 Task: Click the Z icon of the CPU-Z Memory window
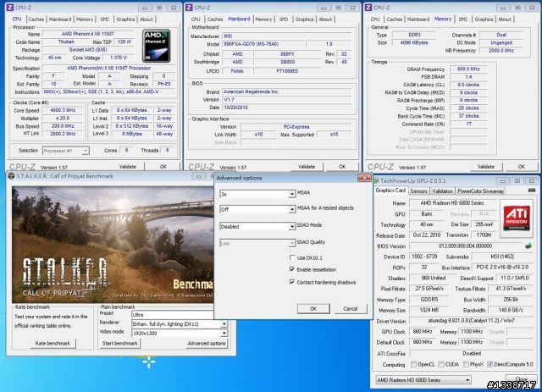368,8
